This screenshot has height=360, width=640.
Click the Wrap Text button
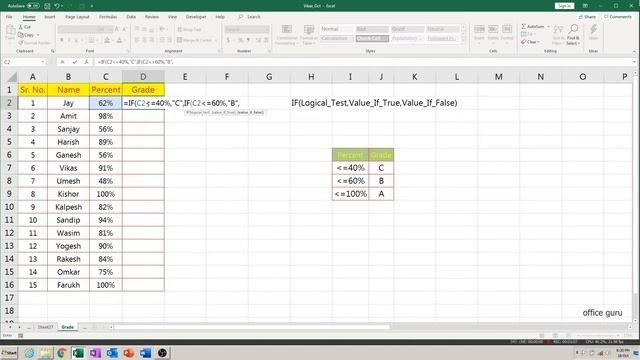[x=189, y=29]
